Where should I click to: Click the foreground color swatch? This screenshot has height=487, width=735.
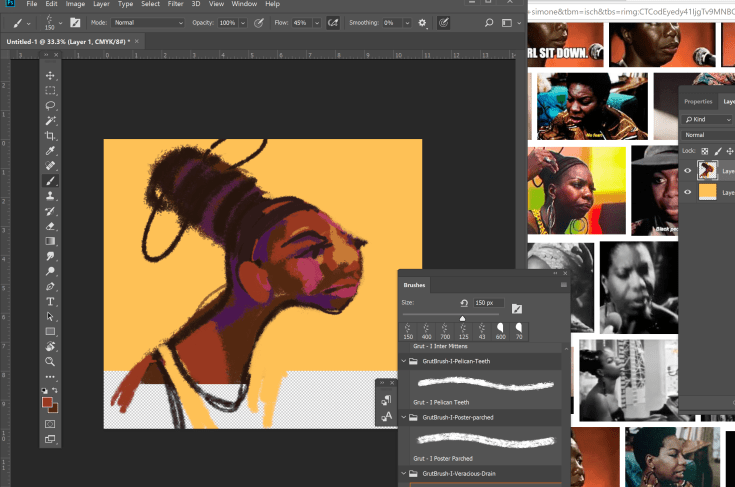[47, 402]
